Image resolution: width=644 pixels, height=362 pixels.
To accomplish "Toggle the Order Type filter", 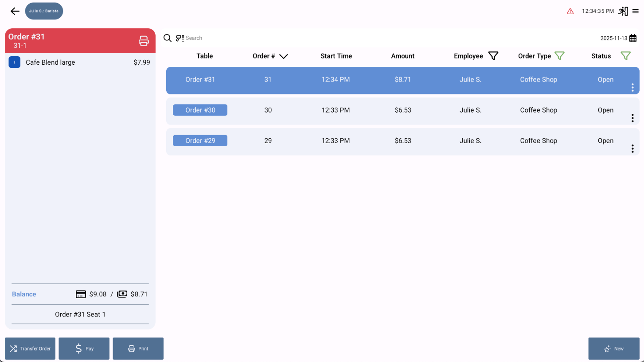I will tap(559, 56).
